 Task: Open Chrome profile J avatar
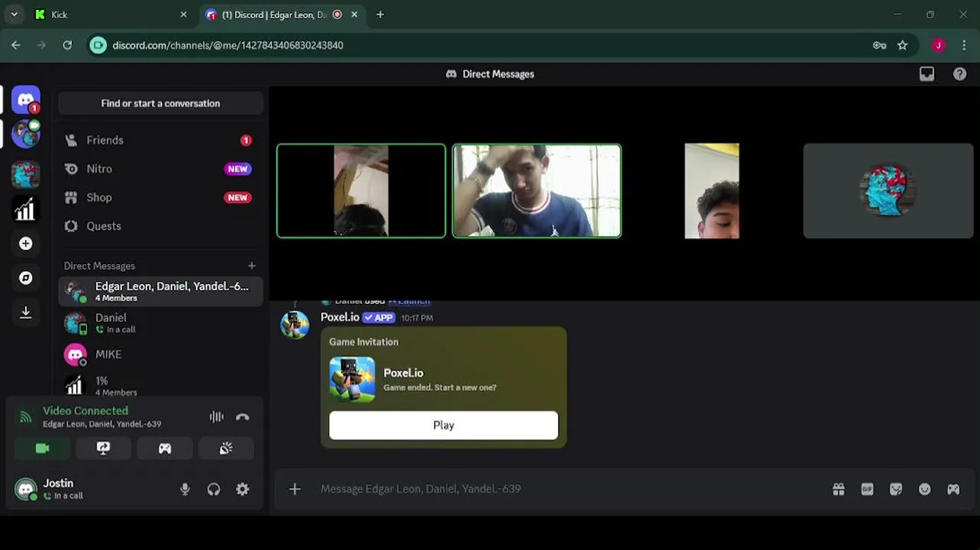(x=938, y=45)
